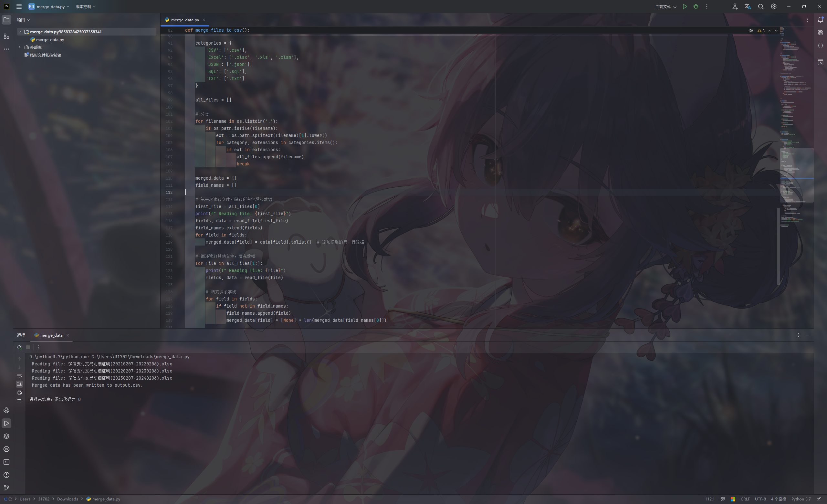Open the Run panel options menu

tap(799, 335)
